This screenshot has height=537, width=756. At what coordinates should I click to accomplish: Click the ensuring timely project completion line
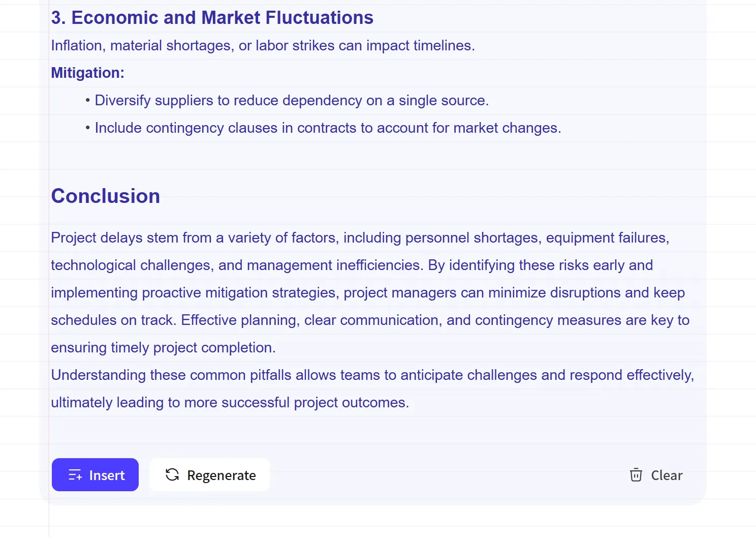coord(163,347)
